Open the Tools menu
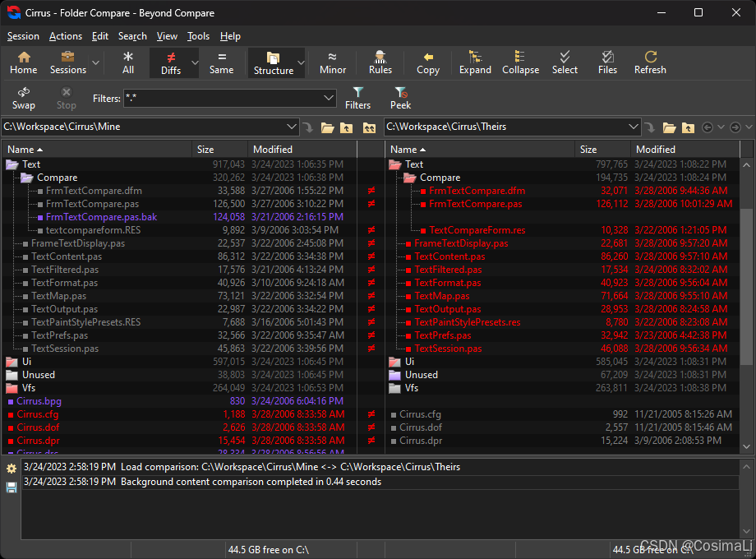 pos(198,36)
